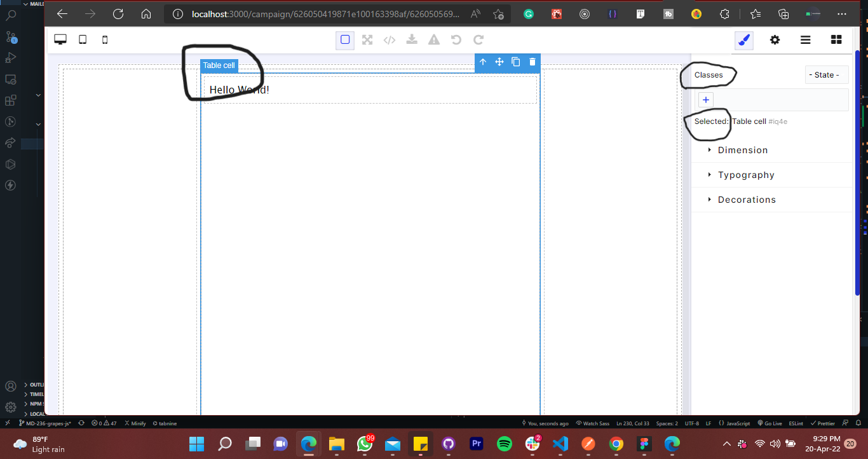Viewport: 868px width, 459px height.
Task: Switch to tablet device preview
Action: pyautogui.click(x=83, y=39)
